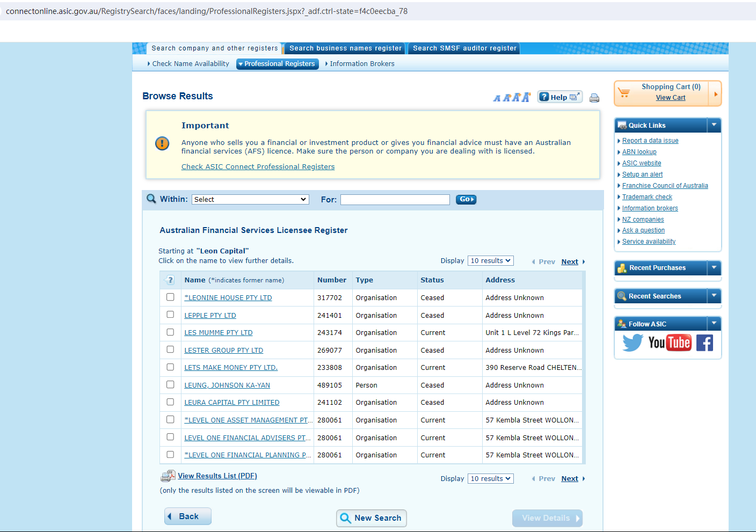Click the Recent Purchases panel icon
This screenshot has height=532, width=756.
[622, 268]
